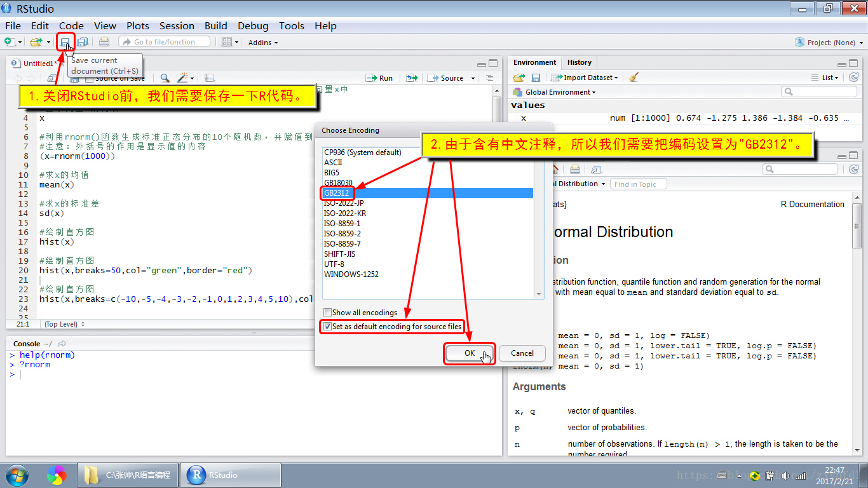Open the Normal Distribution topic dropdown
Viewport: 868px width, 488px height.
(578, 184)
